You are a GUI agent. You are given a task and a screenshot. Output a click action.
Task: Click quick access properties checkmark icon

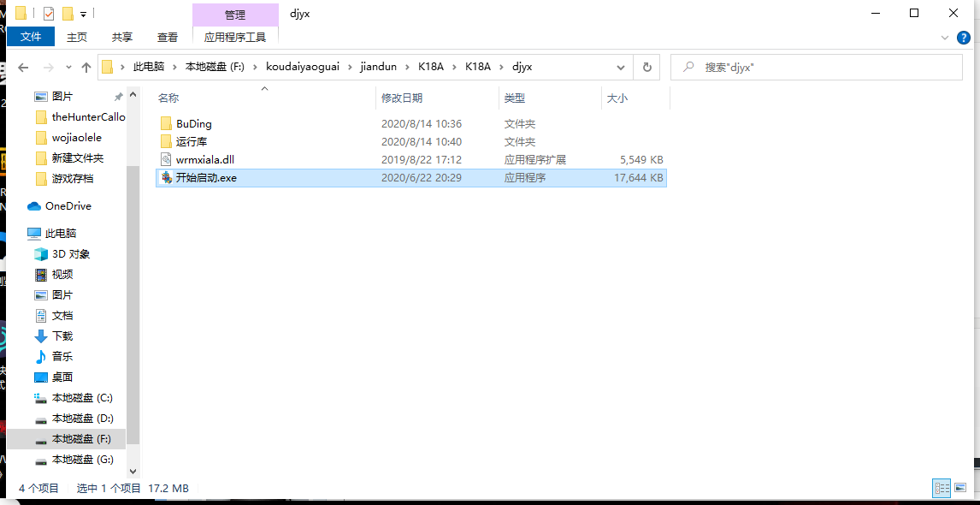[x=49, y=13]
